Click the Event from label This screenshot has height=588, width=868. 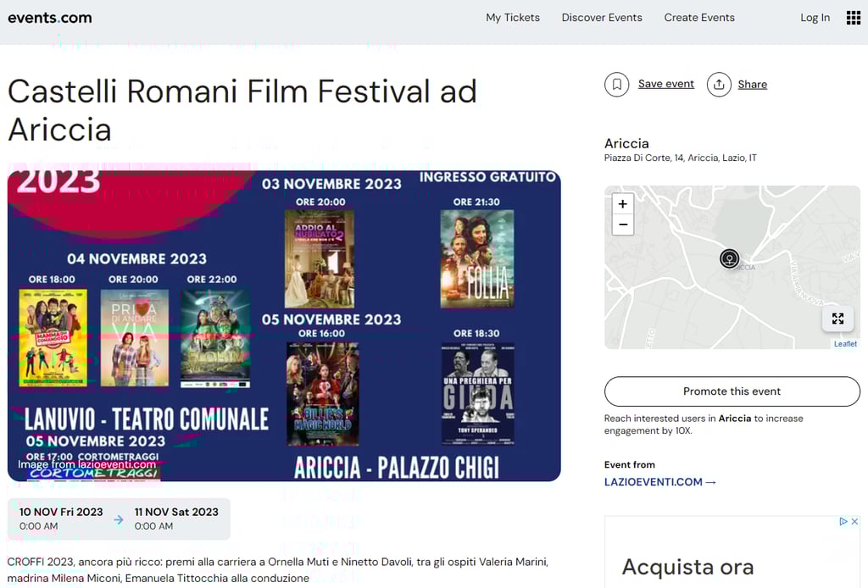(x=630, y=464)
